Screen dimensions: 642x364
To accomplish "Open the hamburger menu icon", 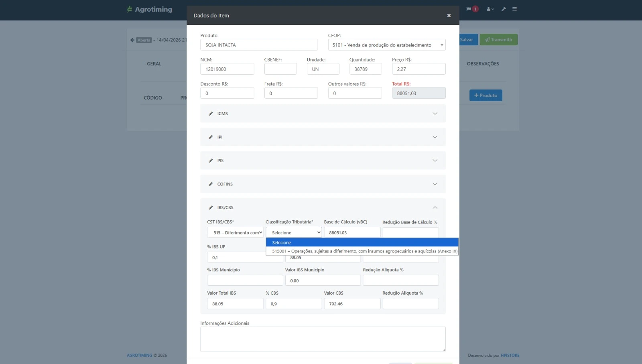I will pyautogui.click(x=514, y=9).
